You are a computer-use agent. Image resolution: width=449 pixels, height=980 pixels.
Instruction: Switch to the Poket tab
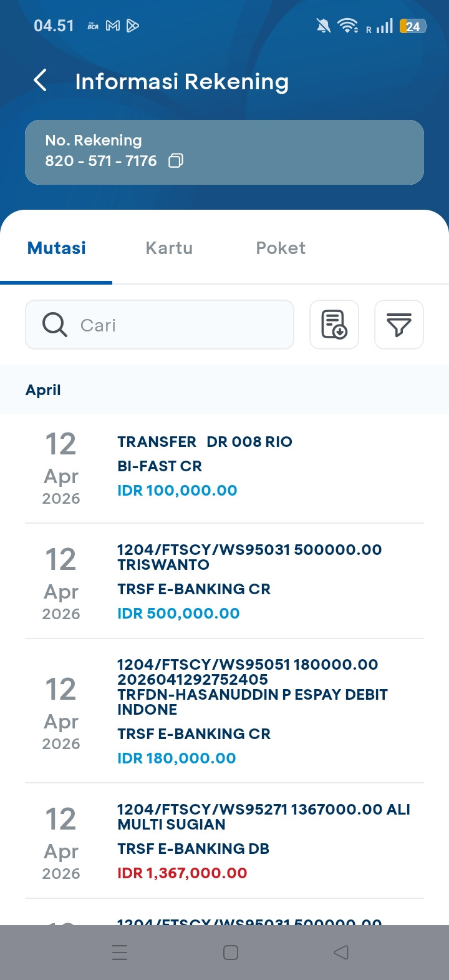click(x=281, y=248)
